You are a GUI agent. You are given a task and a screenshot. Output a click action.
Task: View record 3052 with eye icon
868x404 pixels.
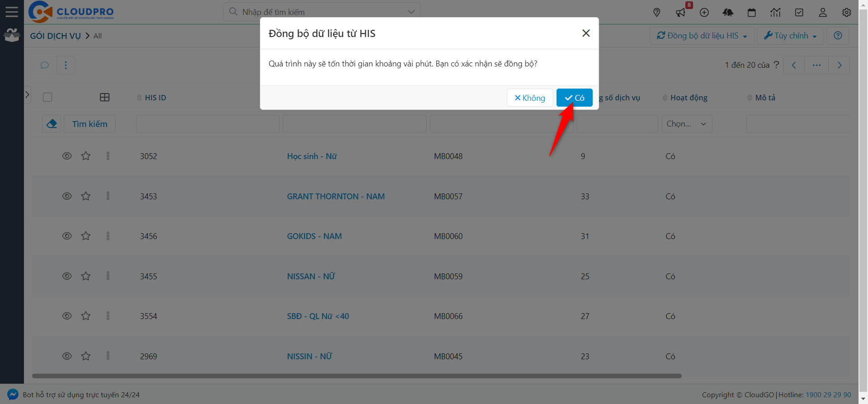click(x=67, y=156)
